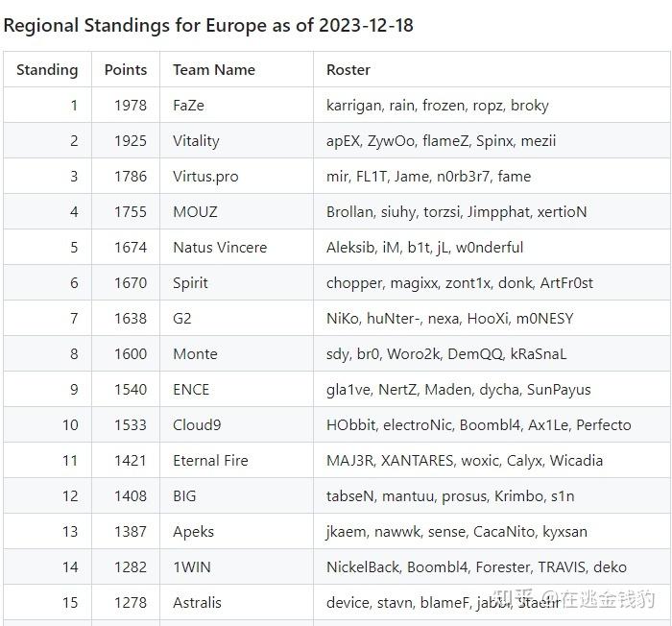672x626 pixels.
Task: Click the Virtus.pro team name
Action: (x=205, y=177)
